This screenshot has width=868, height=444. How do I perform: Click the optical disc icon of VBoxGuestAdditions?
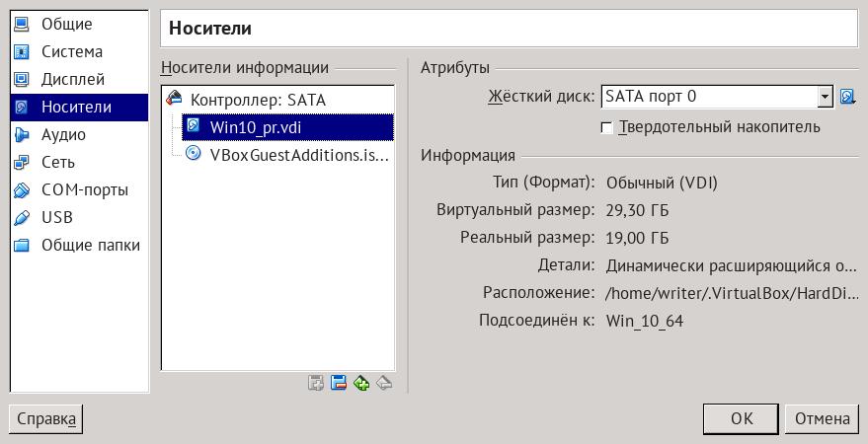193,153
